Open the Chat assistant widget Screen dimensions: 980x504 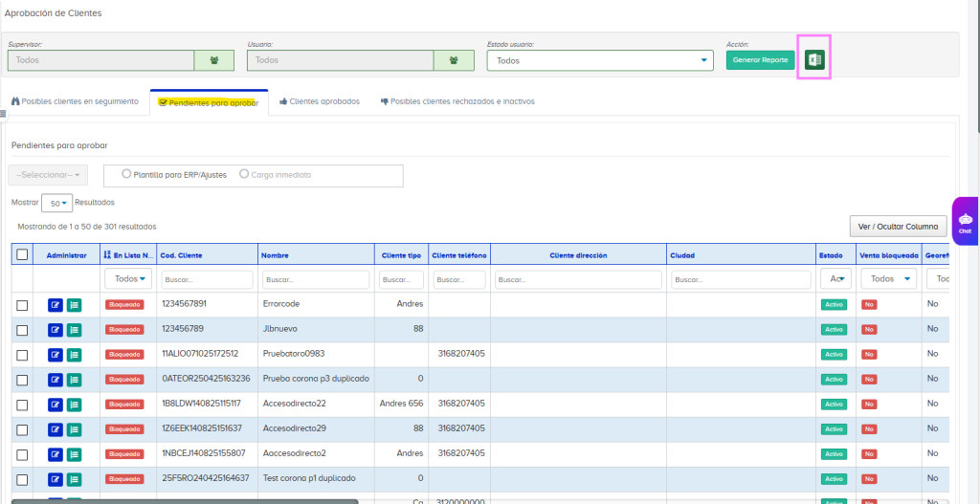point(966,223)
